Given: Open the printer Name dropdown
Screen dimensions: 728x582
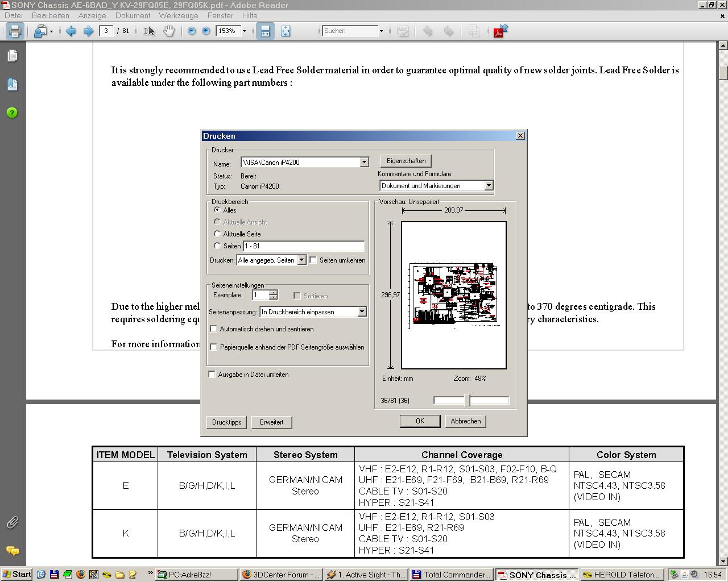Looking at the screenshot, I should tap(364, 162).
